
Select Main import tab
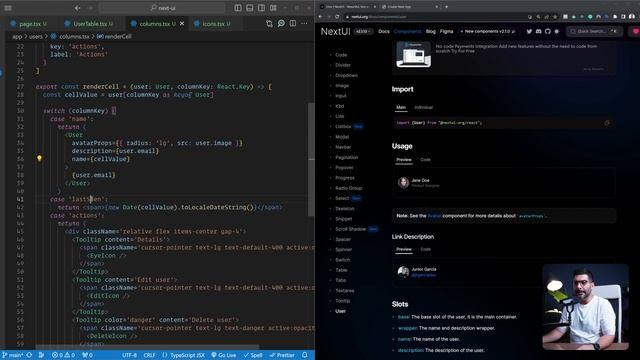[401, 107]
